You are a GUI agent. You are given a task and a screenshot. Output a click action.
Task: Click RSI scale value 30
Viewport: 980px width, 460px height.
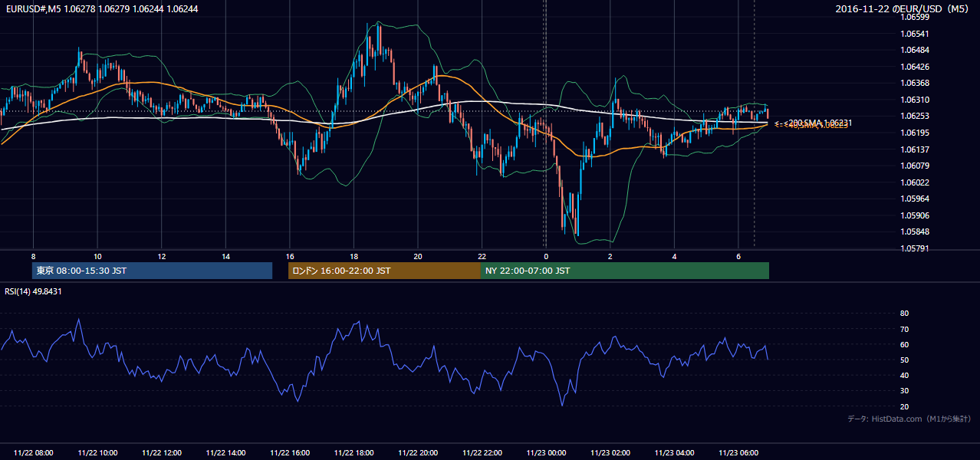coord(905,390)
